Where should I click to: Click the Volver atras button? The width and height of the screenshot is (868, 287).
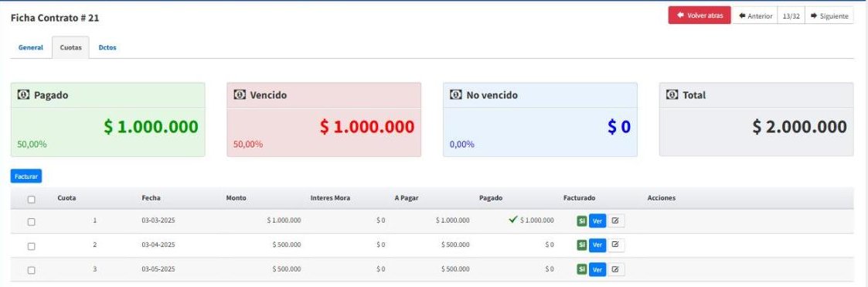click(x=700, y=15)
